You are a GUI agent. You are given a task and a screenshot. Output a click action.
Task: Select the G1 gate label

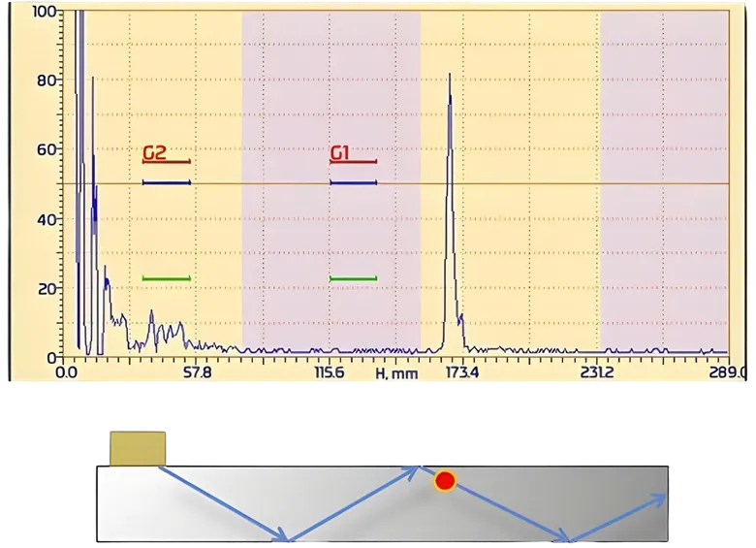[339, 153]
